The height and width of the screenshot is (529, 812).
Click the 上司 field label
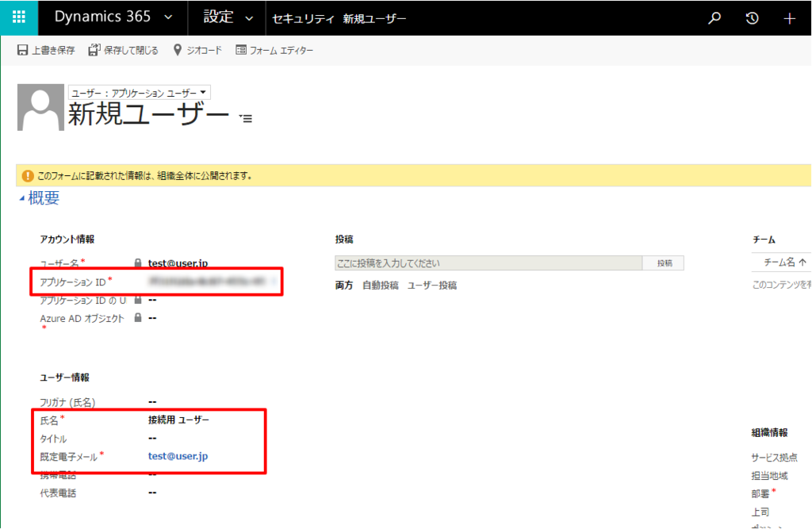(760, 512)
